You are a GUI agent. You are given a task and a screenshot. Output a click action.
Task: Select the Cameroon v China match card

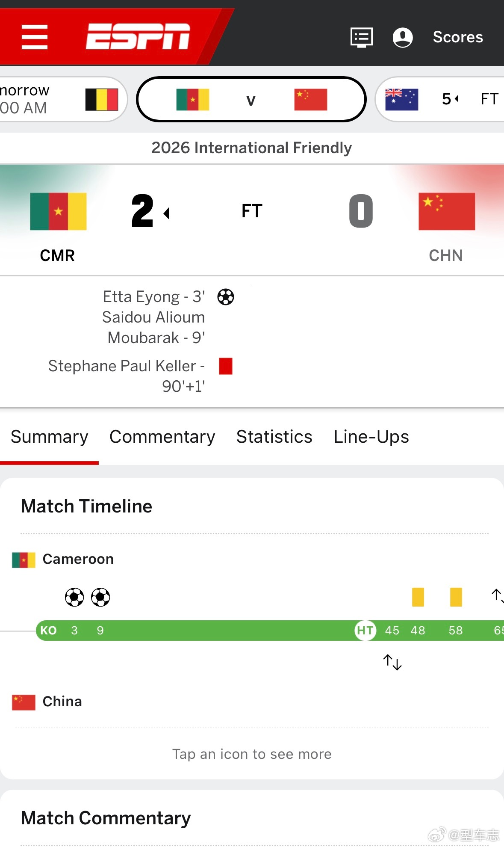click(x=251, y=99)
